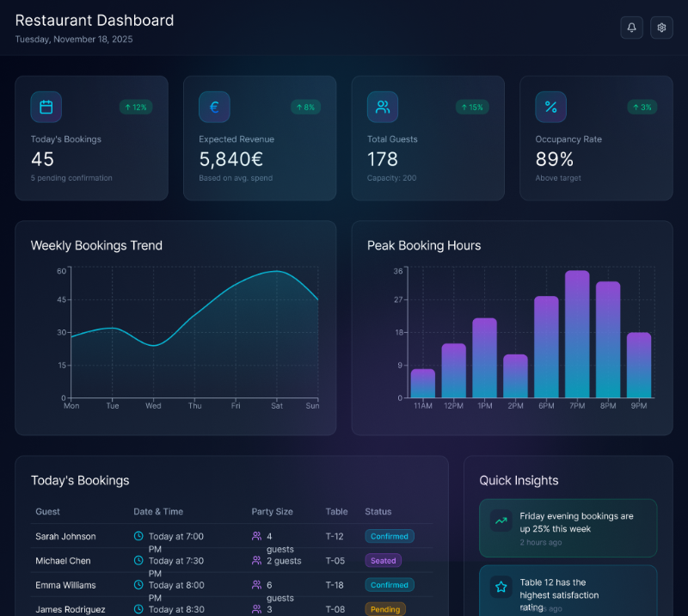Image resolution: width=688 pixels, height=616 pixels.
Task: Select the 7PM bar in Peak Booking Hours
Action: [577, 334]
